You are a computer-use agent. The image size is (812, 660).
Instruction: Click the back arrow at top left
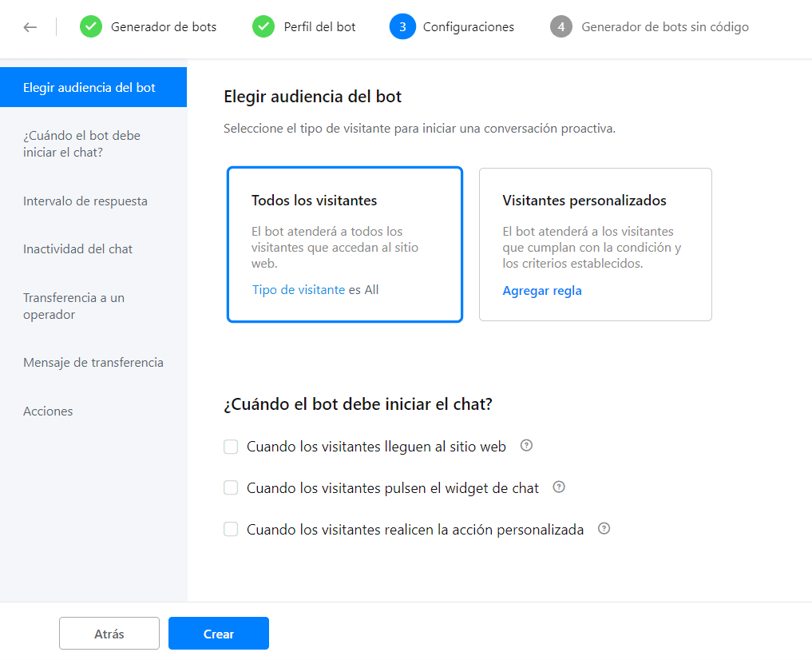(x=30, y=26)
